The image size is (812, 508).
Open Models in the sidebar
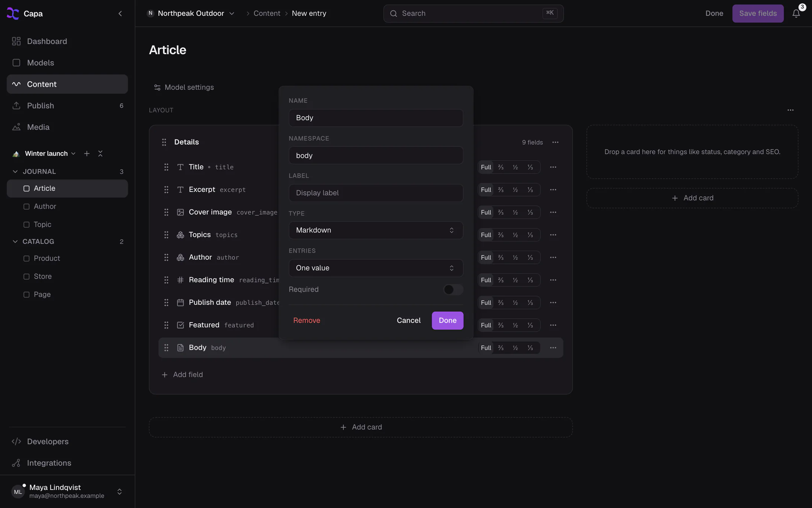pos(67,63)
